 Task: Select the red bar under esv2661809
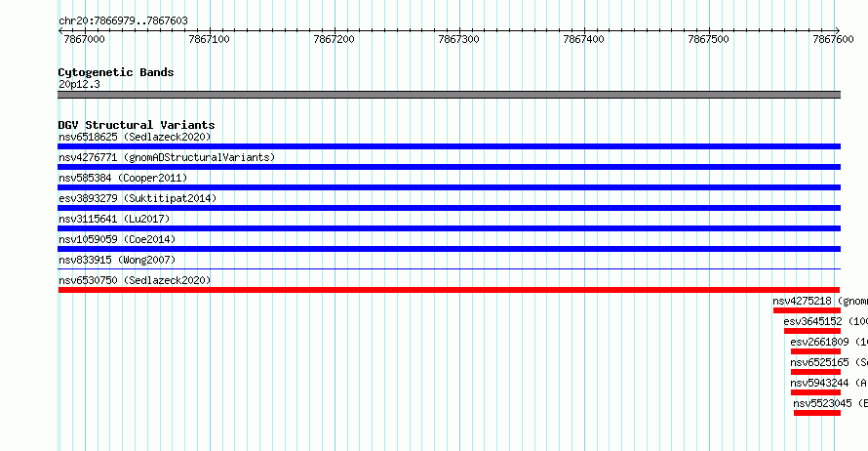(816, 351)
